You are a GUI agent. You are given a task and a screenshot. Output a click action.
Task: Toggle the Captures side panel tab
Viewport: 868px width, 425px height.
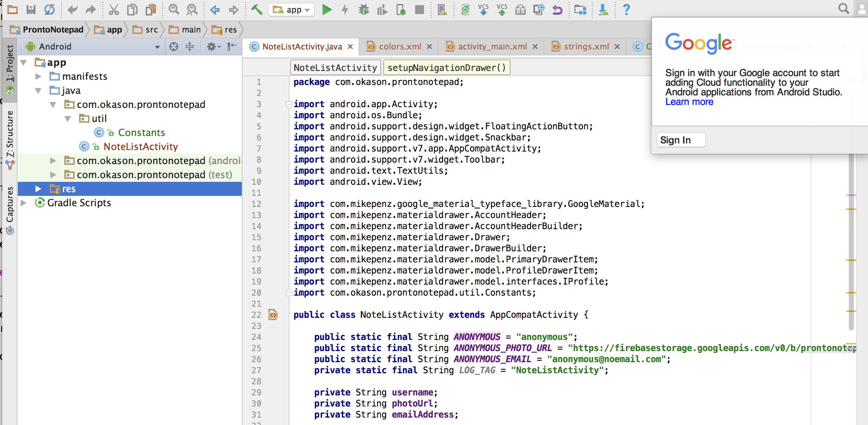pos(10,205)
